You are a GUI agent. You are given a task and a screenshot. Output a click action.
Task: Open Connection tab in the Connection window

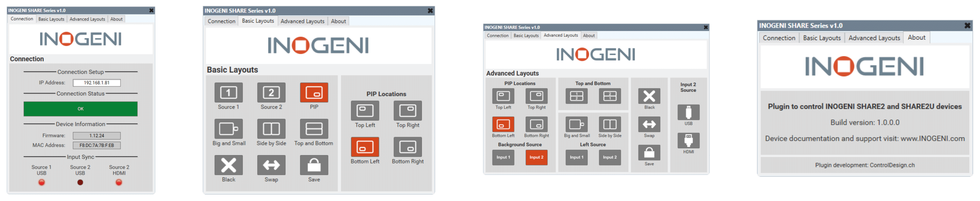click(x=22, y=19)
